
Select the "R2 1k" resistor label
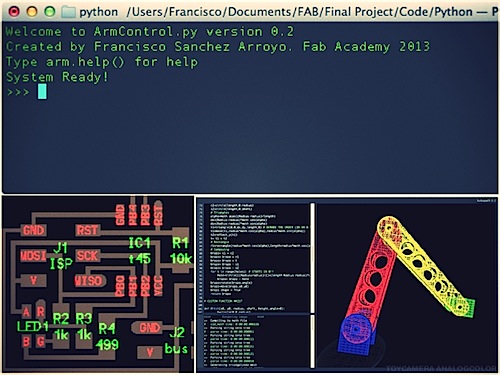[61, 327]
